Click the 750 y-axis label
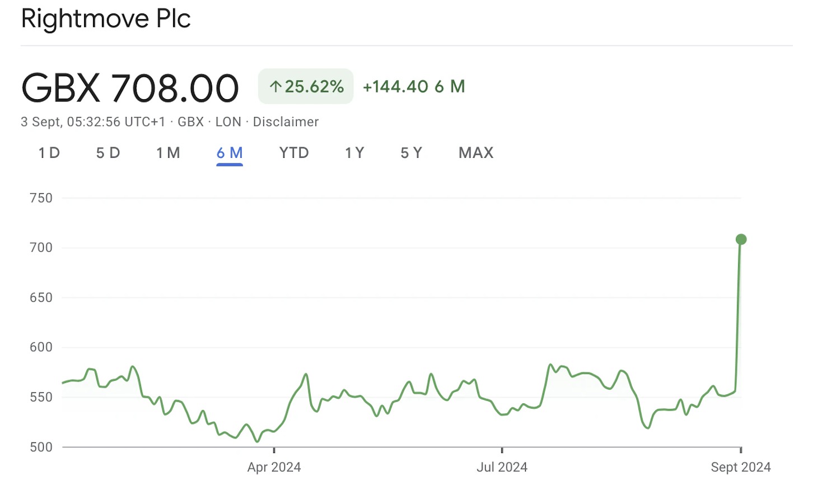This screenshot has height=504, width=831. (x=41, y=198)
